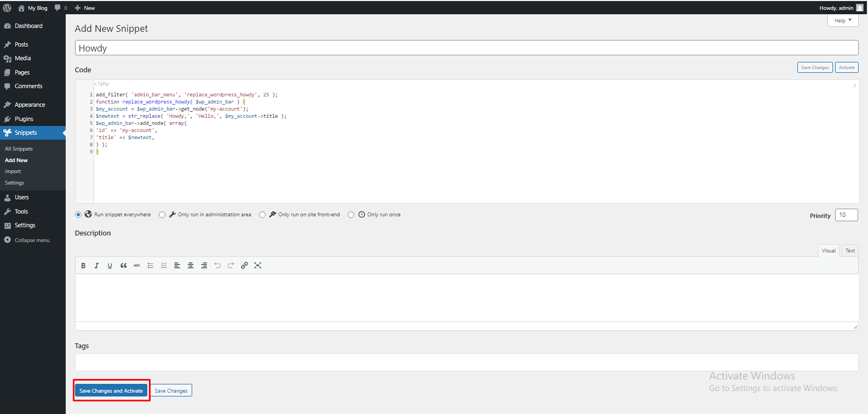This screenshot has height=414, width=868.
Task: Click the Appearance paintbrush icon
Action: click(8, 105)
